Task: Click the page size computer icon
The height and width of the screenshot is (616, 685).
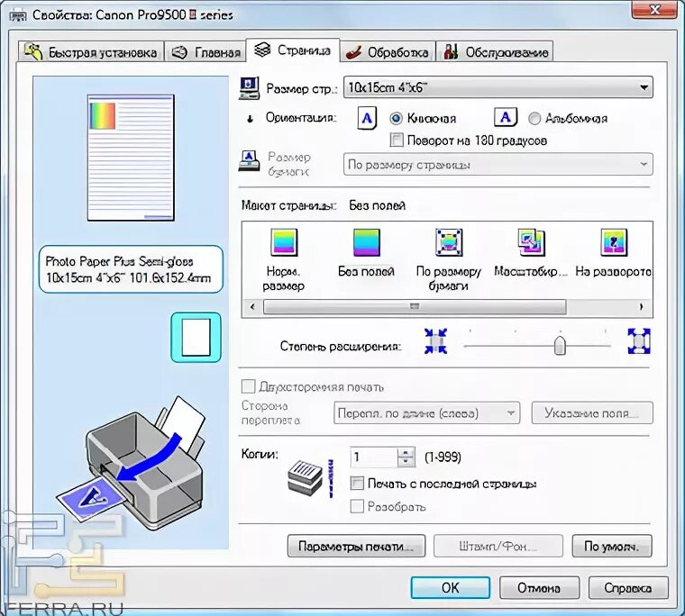Action: pos(250,87)
